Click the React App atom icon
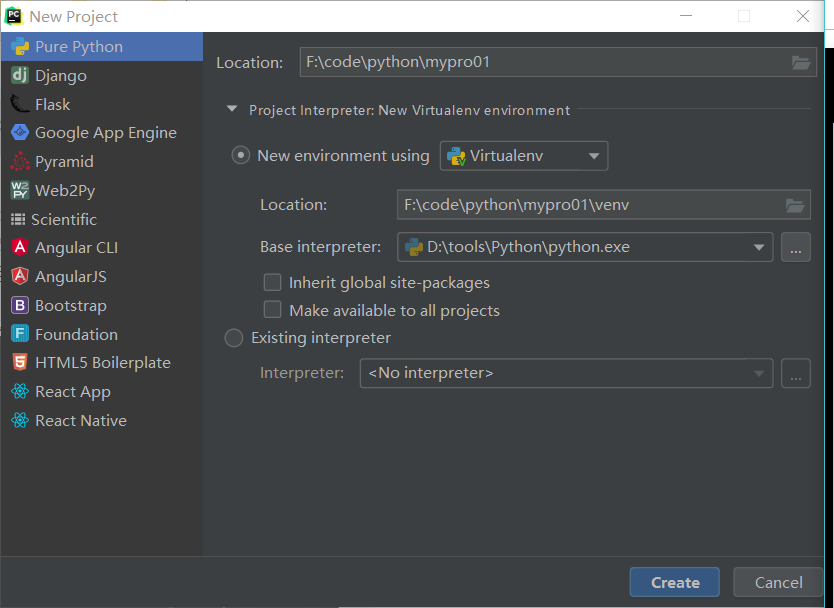The image size is (834, 608). point(20,392)
